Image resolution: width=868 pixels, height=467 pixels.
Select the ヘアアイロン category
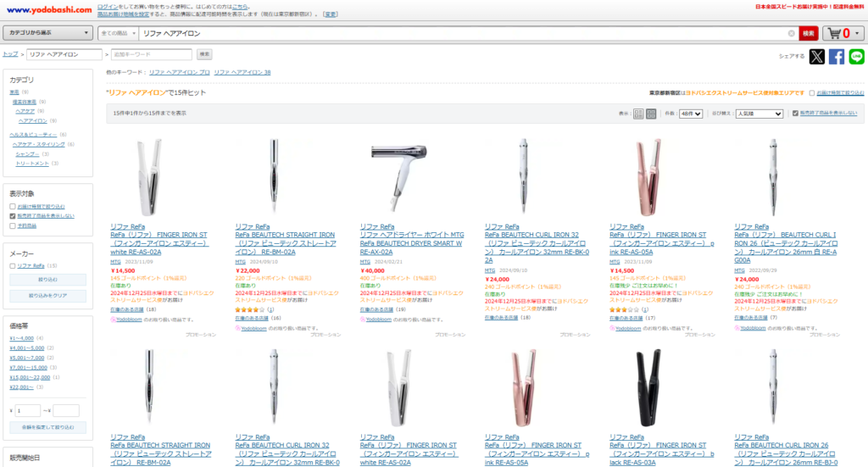(33, 120)
